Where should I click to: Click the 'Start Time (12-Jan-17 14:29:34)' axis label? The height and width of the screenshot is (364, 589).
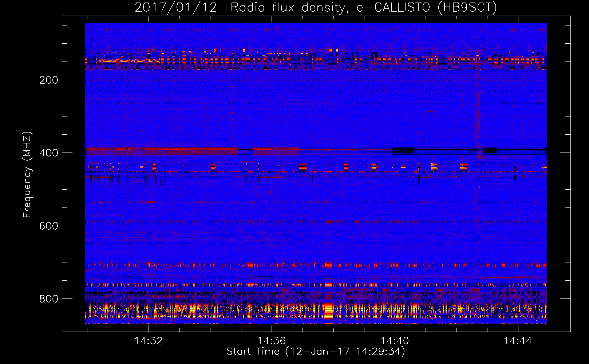pyautogui.click(x=316, y=352)
